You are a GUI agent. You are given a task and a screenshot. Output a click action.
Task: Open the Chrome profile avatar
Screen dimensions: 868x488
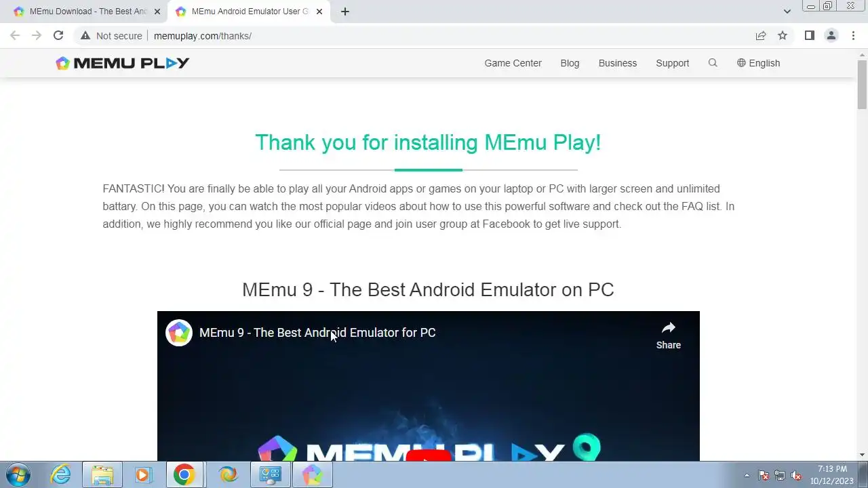(831, 36)
